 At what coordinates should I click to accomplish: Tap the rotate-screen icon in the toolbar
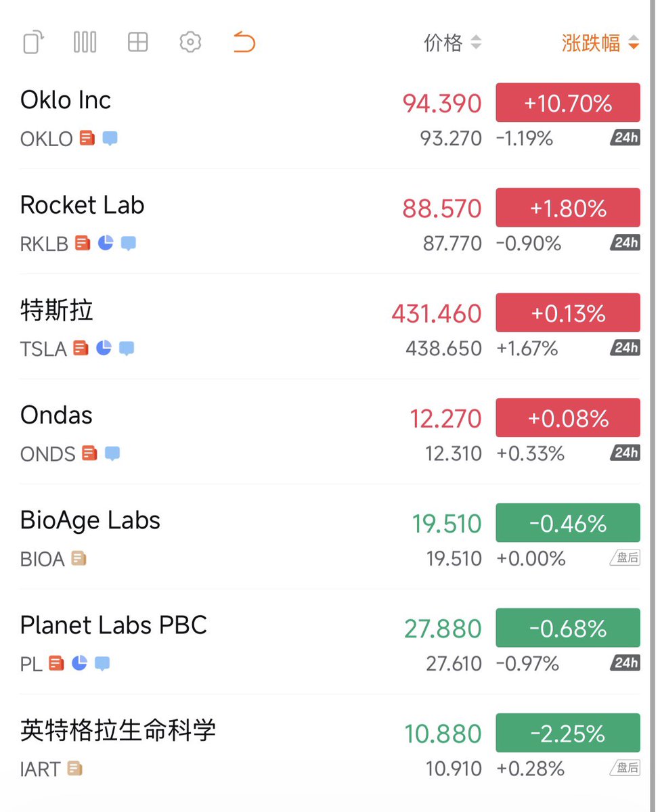click(33, 43)
